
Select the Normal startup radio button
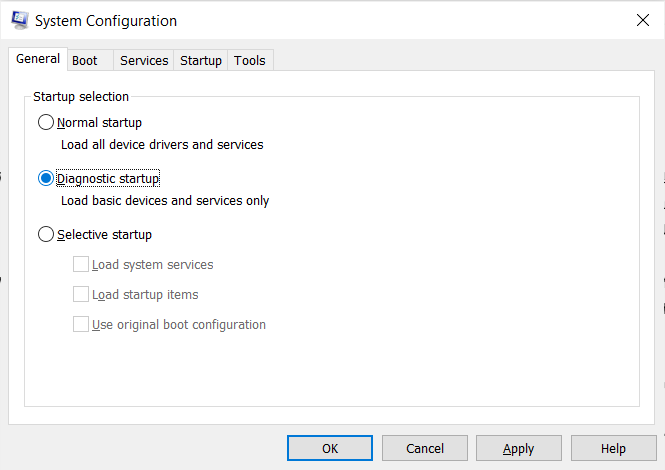(x=45, y=123)
